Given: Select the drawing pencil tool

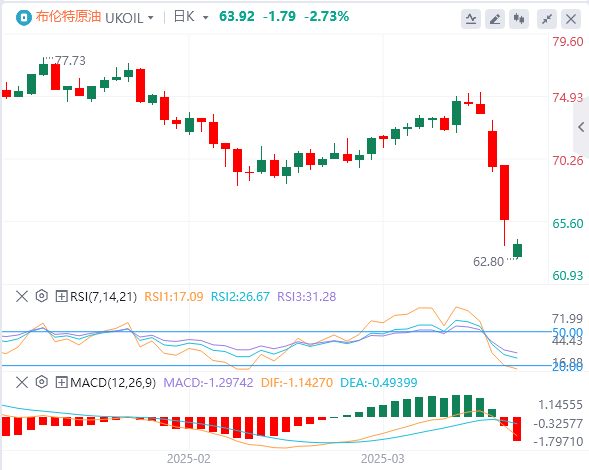Looking at the screenshot, I should tap(495, 19).
